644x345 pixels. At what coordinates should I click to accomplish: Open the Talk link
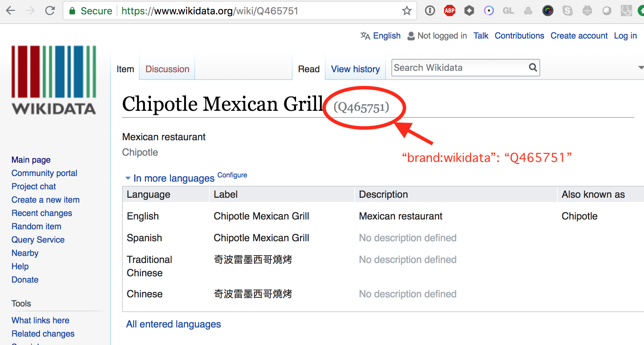click(481, 36)
